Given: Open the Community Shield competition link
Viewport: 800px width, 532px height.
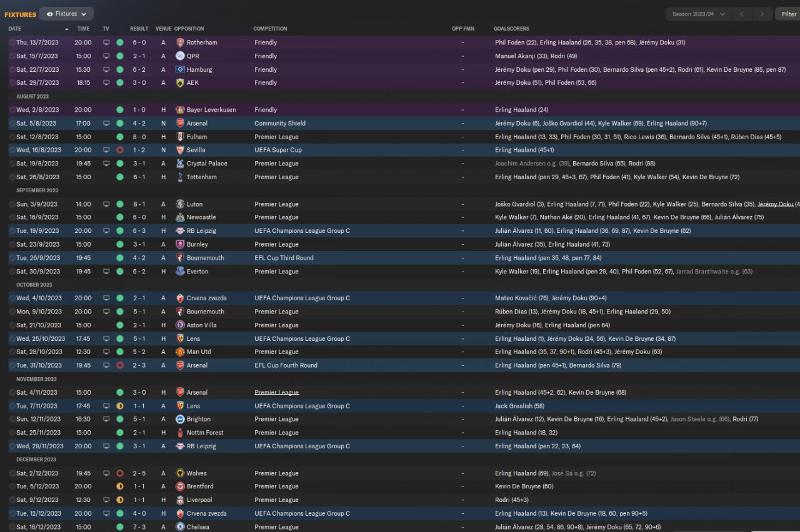Looking at the screenshot, I should click(x=280, y=124).
